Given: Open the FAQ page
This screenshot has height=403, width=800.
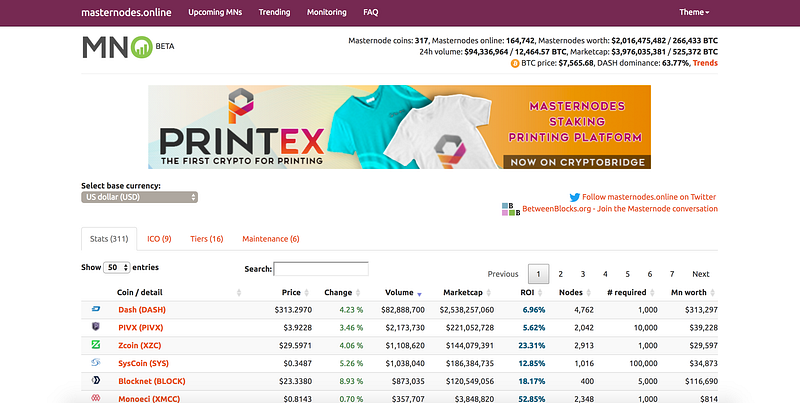Looking at the screenshot, I should [x=371, y=12].
